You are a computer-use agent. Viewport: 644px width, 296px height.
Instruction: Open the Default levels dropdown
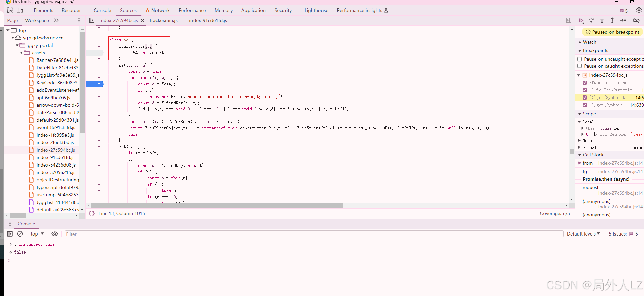click(583, 234)
